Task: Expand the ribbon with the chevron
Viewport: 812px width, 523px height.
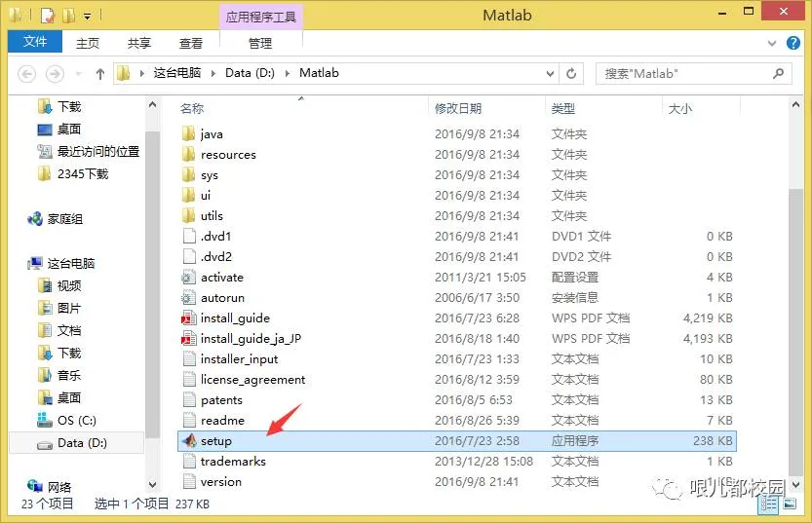Action: click(772, 44)
